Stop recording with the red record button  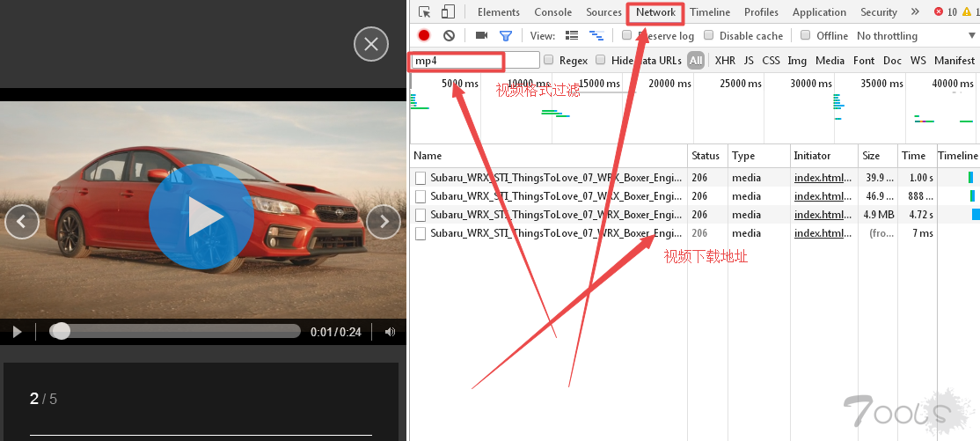(x=424, y=36)
